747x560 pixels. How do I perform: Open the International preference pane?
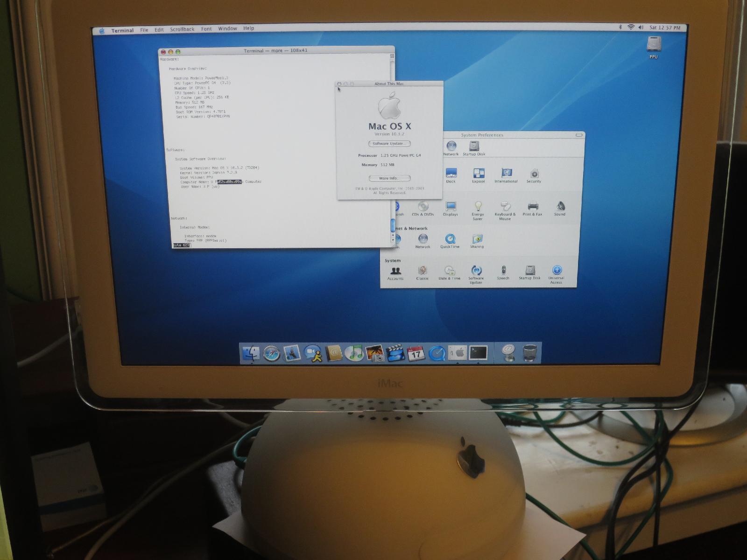tap(506, 175)
